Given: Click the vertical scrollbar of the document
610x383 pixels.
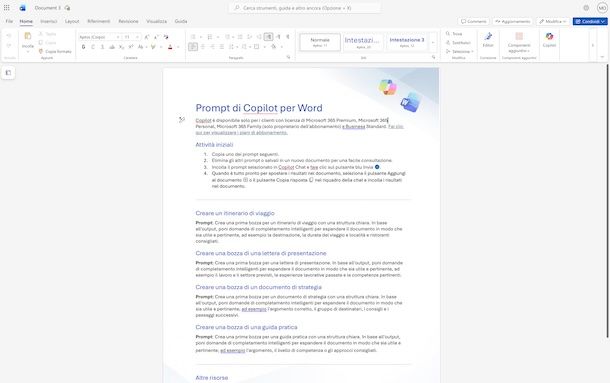Looking at the screenshot, I should (x=608, y=201).
